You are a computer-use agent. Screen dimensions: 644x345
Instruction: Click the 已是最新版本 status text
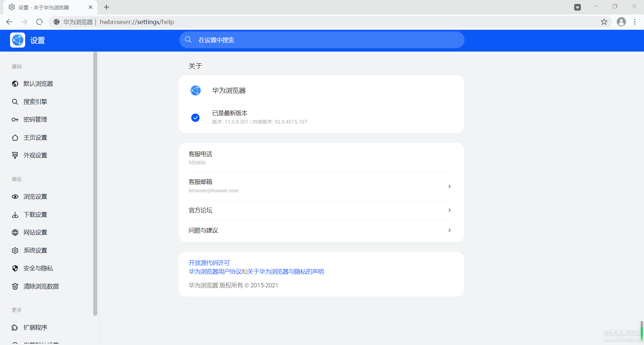tap(230, 113)
